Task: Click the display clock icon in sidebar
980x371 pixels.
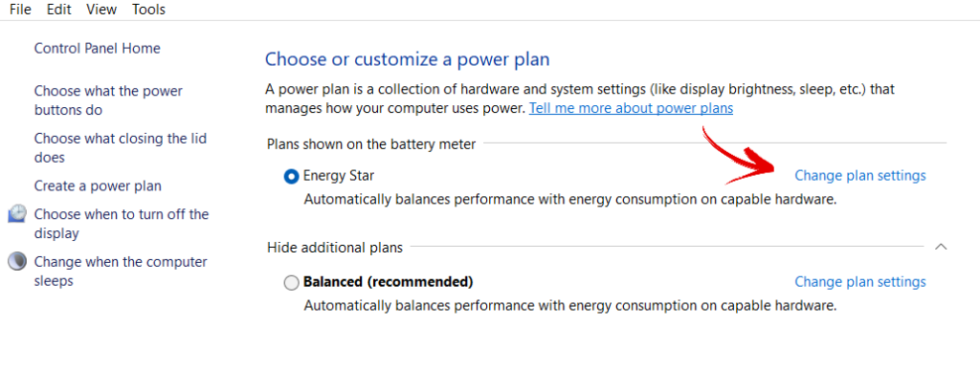Action: click(x=17, y=213)
